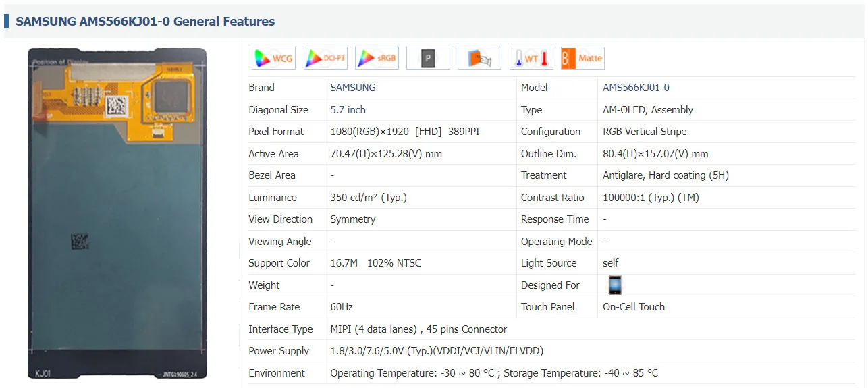
Task: Click the Treatment row label
Action: click(x=544, y=175)
